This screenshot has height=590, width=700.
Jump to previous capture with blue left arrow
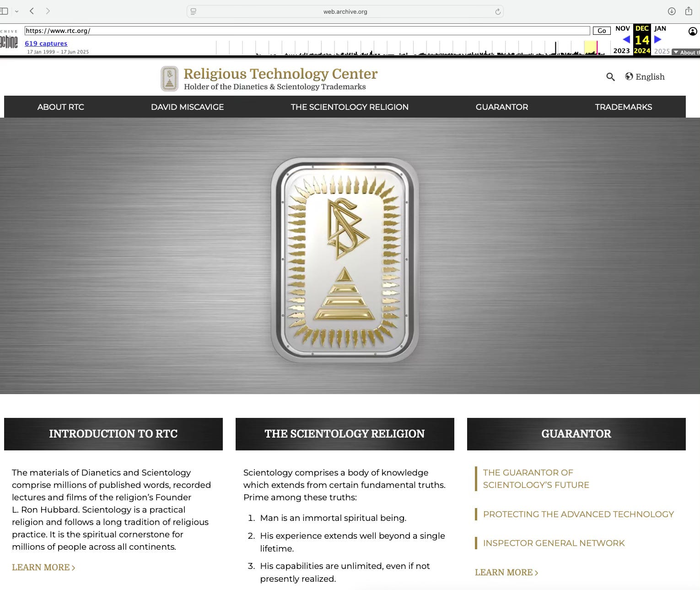(x=626, y=39)
